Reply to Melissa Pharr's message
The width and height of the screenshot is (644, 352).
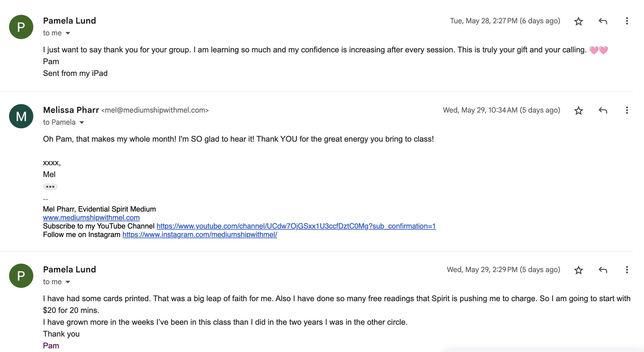(603, 110)
